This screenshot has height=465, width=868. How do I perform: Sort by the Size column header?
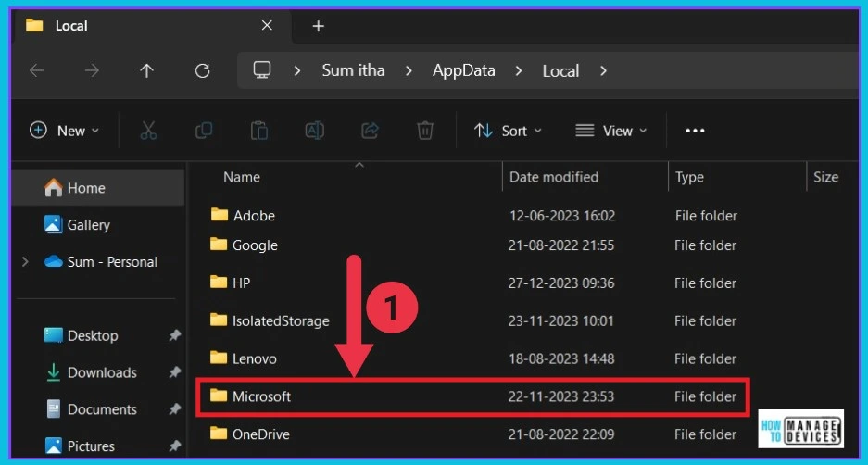(x=825, y=177)
